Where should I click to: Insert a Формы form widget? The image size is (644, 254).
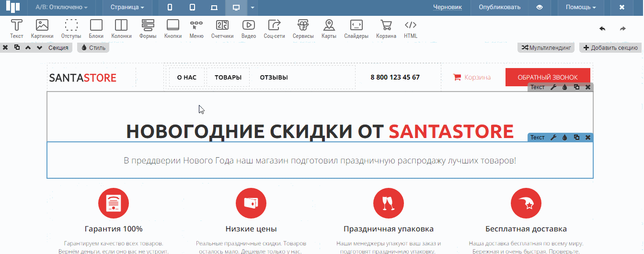click(x=148, y=29)
